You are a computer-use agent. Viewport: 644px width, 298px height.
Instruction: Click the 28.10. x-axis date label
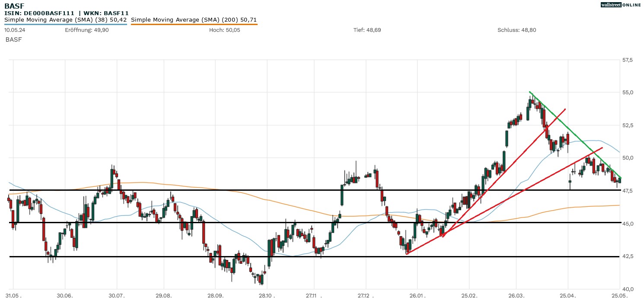click(267, 295)
